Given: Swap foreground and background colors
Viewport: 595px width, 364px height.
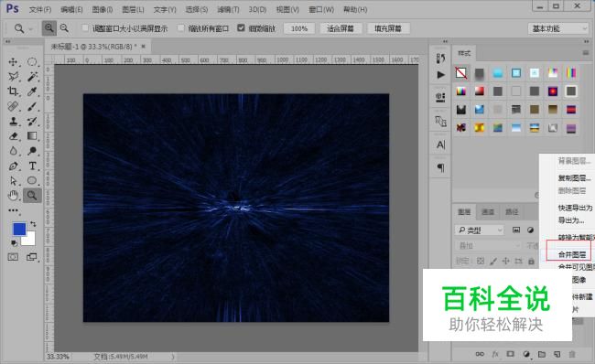Looking at the screenshot, I should point(33,224).
